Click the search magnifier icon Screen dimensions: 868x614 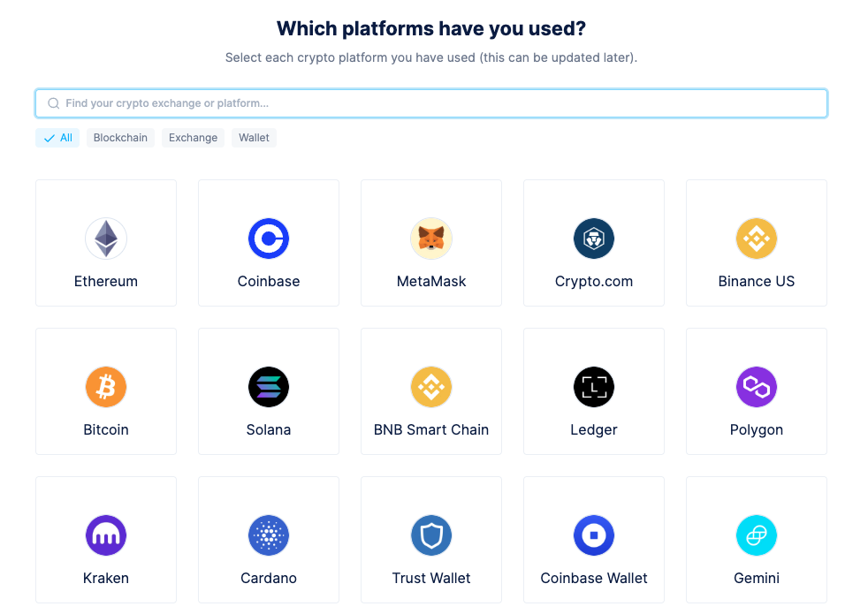54,103
